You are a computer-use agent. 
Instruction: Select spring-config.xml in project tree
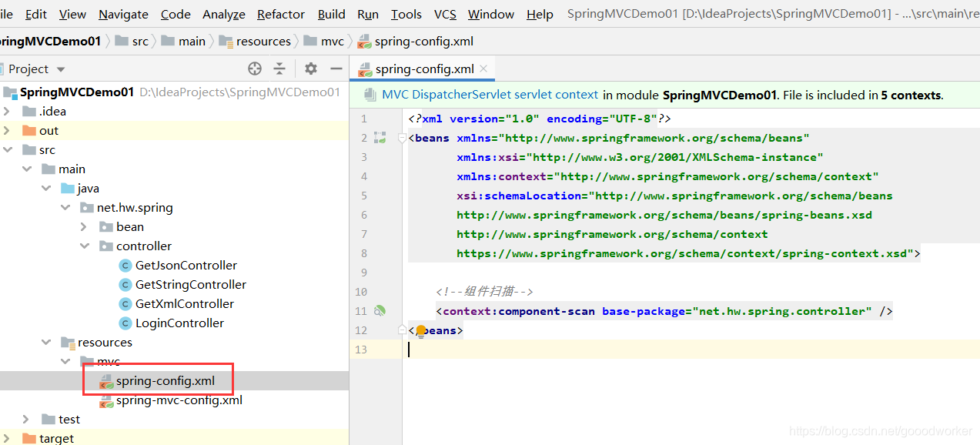[166, 380]
